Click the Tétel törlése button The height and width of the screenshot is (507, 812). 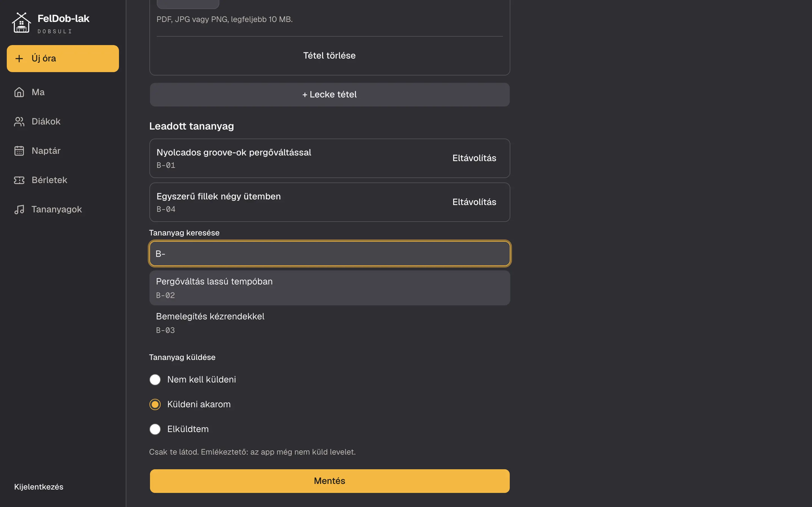(x=330, y=56)
